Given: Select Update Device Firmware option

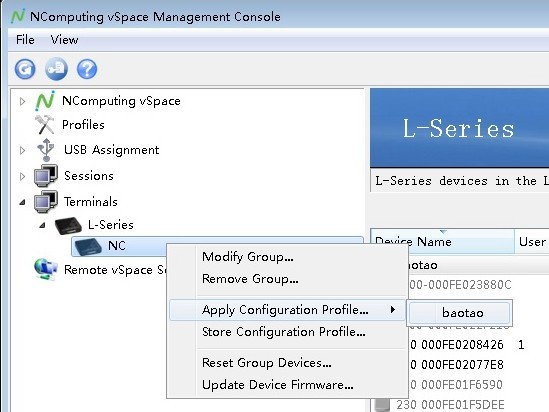Looking at the screenshot, I should (x=278, y=385).
